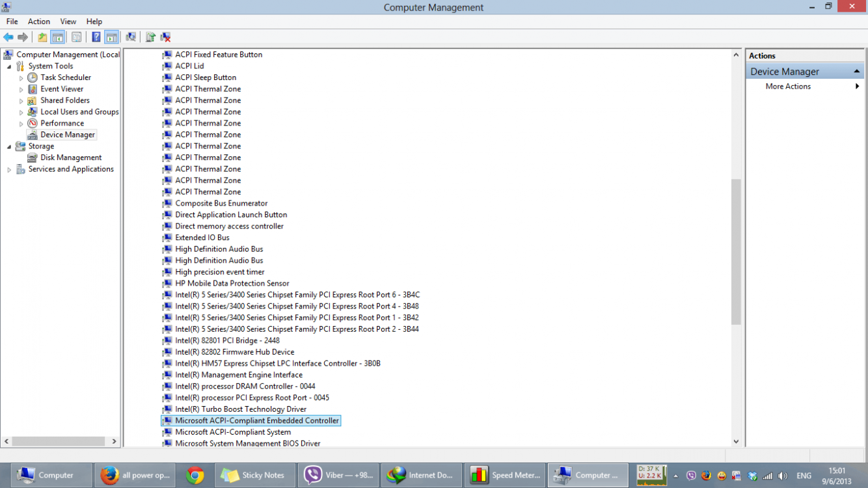Click volume speaker icon in tray
868x488 pixels.
coord(783,476)
